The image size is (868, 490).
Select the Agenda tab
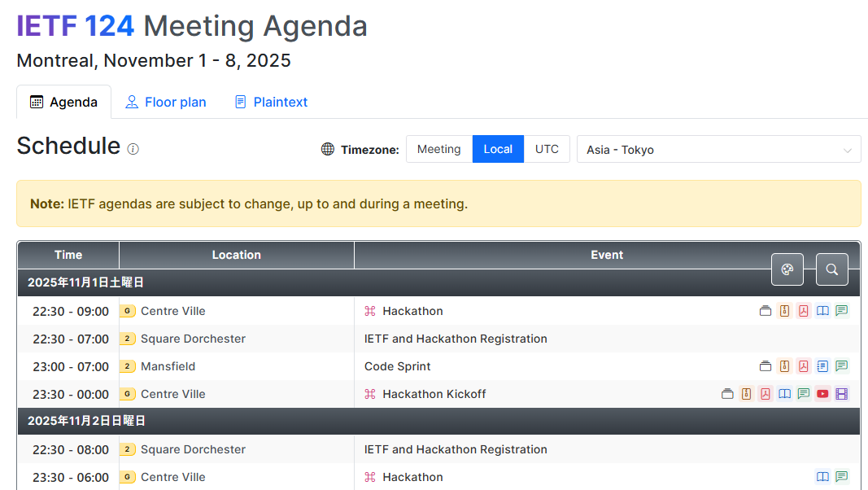tap(63, 102)
